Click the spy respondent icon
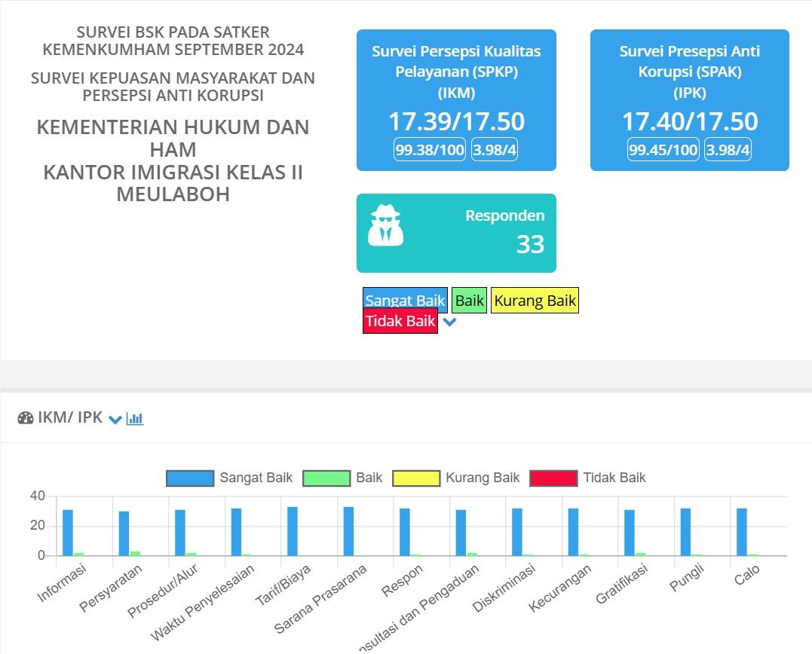The image size is (812, 654). click(385, 225)
